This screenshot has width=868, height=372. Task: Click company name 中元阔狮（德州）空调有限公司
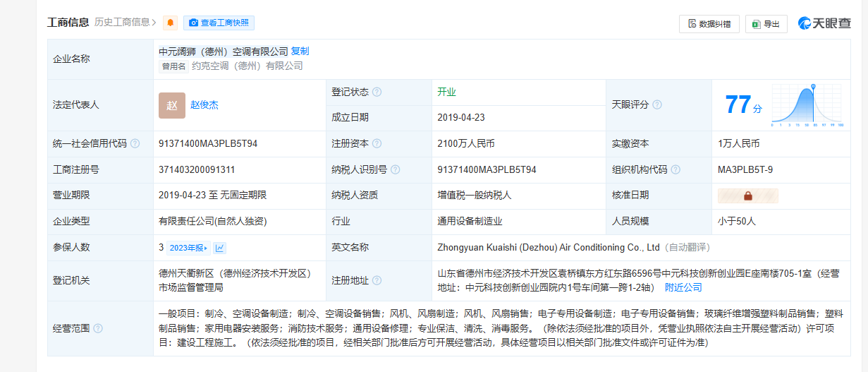(223, 51)
